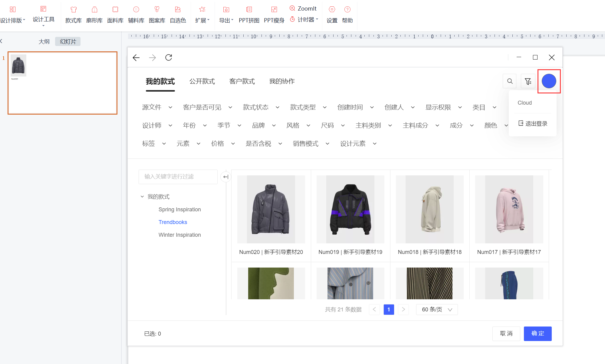Image resolution: width=605 pixels, height=364 pixels.
Task: Switch to the 公开款式 tab
Action: point(202,81)
